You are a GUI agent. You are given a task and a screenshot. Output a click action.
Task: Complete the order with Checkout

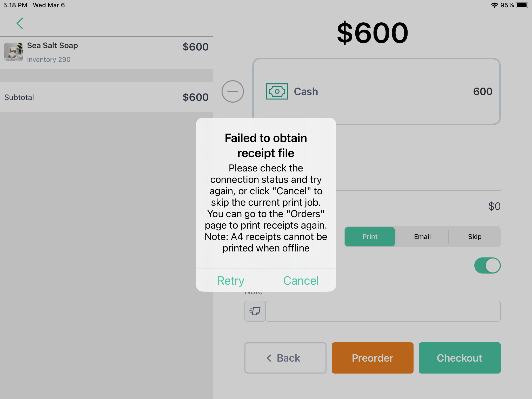[x=460, y=358]
